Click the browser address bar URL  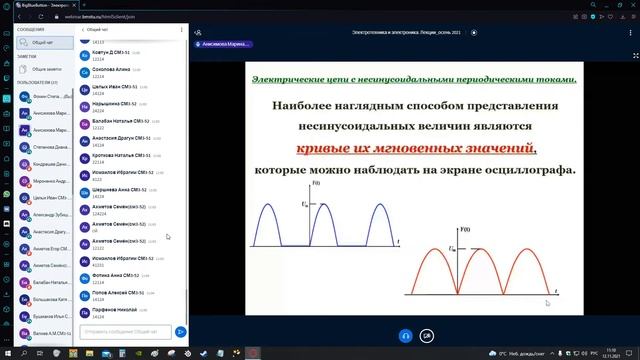point(100,17)
